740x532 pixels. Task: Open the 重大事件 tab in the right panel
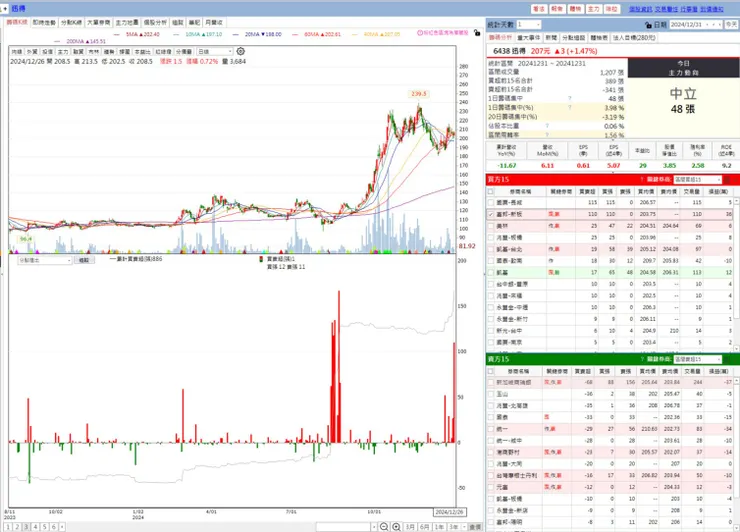[529, 38]
